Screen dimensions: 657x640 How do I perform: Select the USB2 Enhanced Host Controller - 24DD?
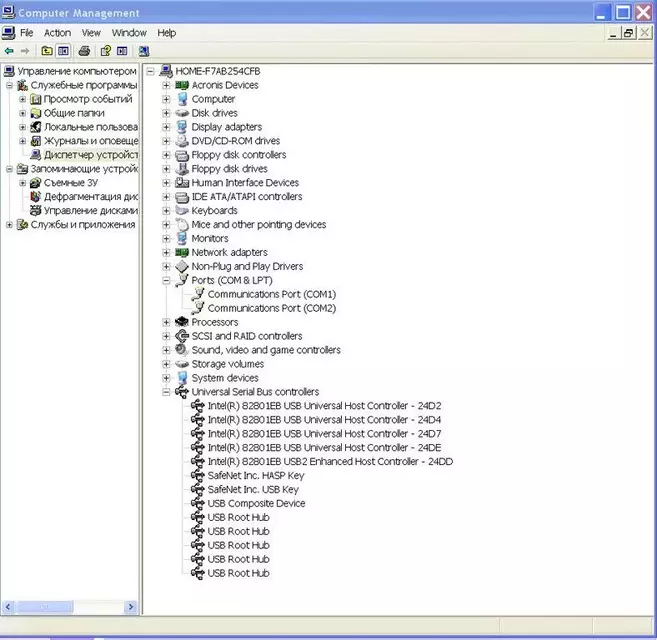(x=330, y=461)
